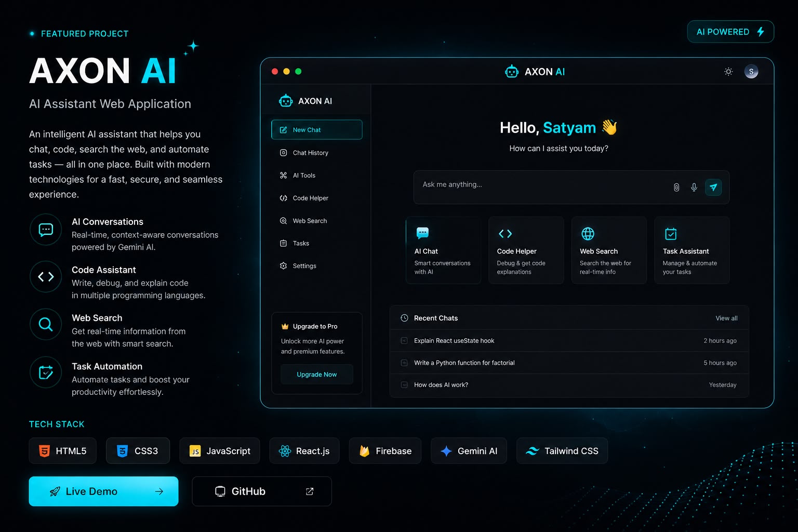The image size is (798, 532).
Task: Click the Yesterday timestamp
Action: (x=723, y=385)
